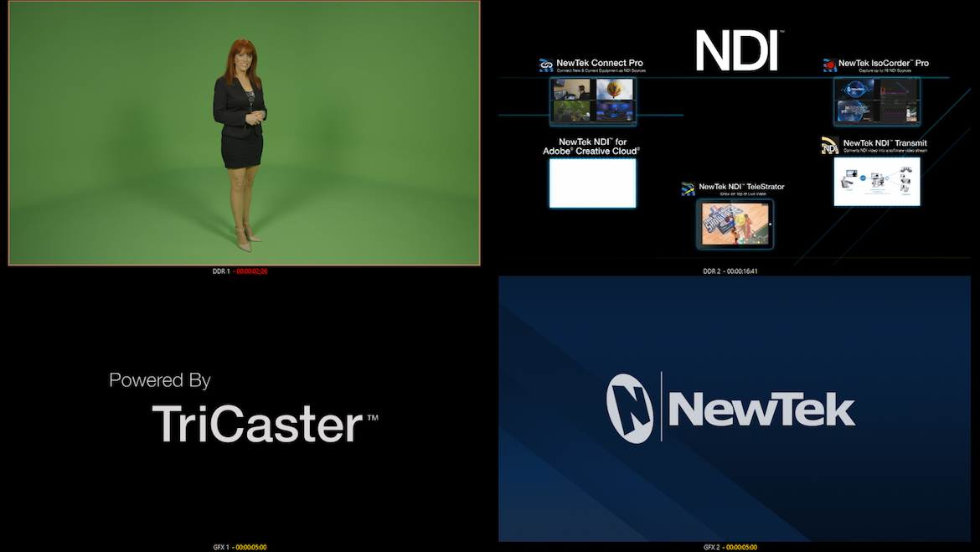
Task: Click the NewTek NDI Transmit icon
Action: click(x=829, y=146)
